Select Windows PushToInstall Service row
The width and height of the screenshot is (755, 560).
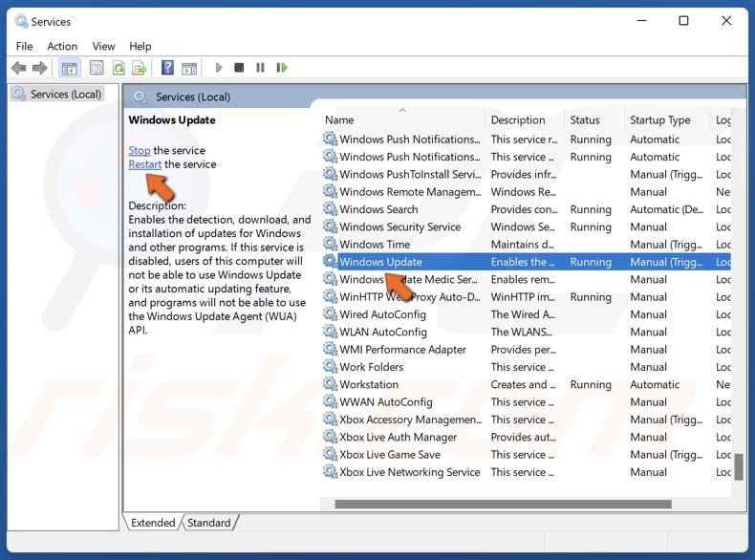pos(527,174)
